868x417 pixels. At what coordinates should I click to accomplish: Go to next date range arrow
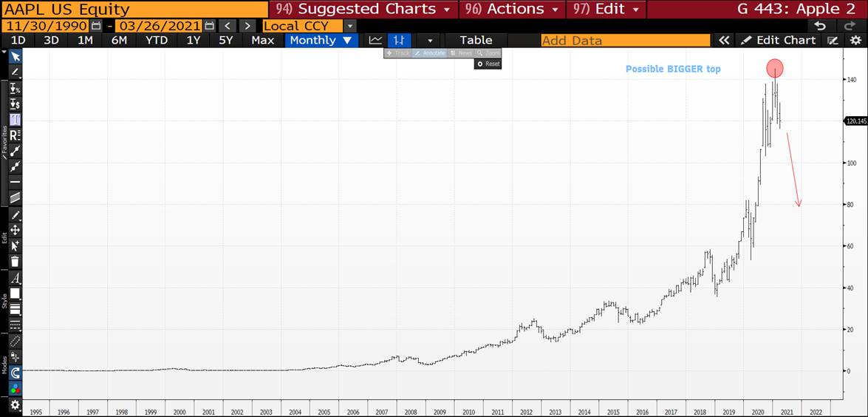247,25
